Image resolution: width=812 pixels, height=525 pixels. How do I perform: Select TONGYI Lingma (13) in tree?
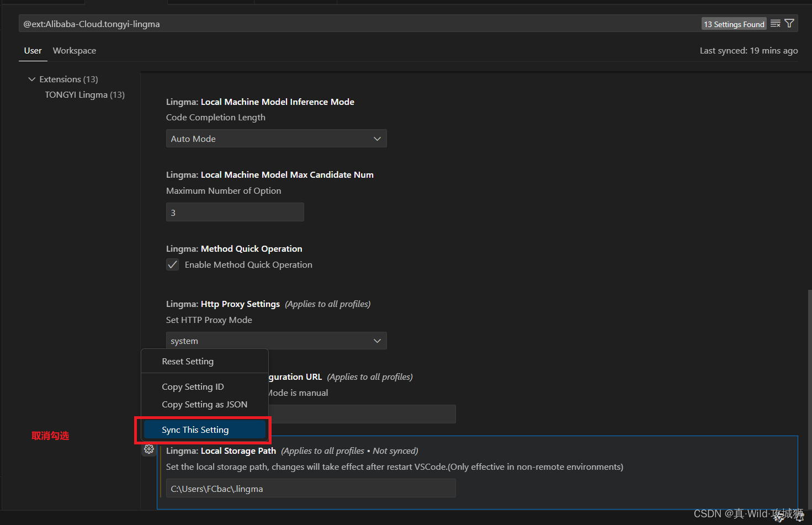84,94
